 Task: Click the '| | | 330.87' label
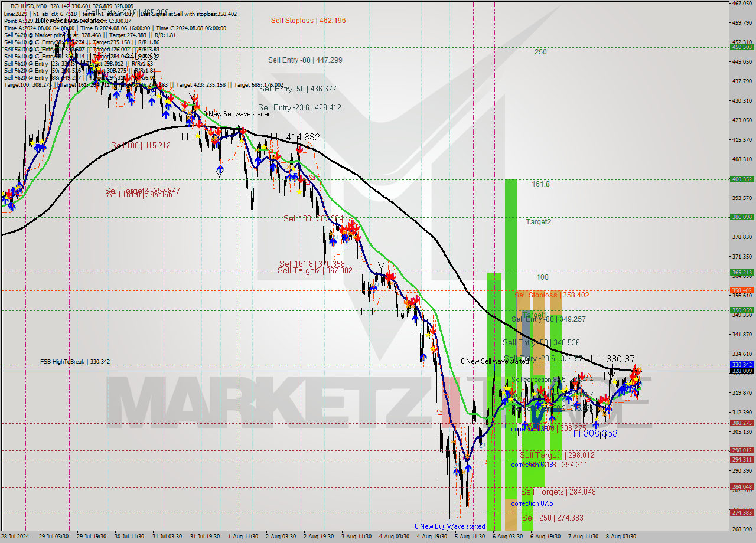click(x=612, y=359)
